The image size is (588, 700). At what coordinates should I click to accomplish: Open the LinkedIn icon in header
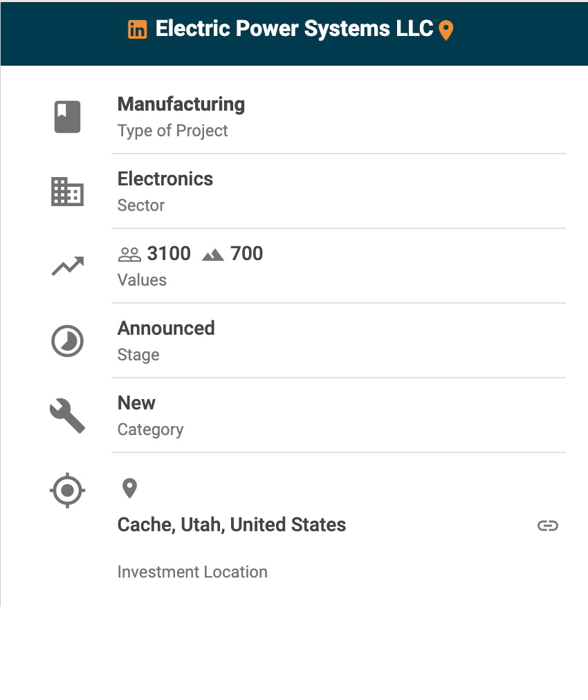pos(138,30)
